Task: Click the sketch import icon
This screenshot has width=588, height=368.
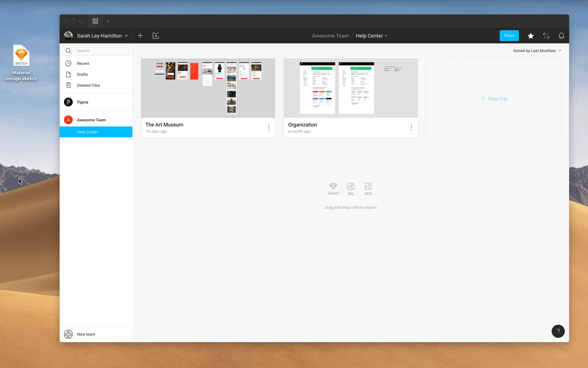Action: click(x=333, y=186)
